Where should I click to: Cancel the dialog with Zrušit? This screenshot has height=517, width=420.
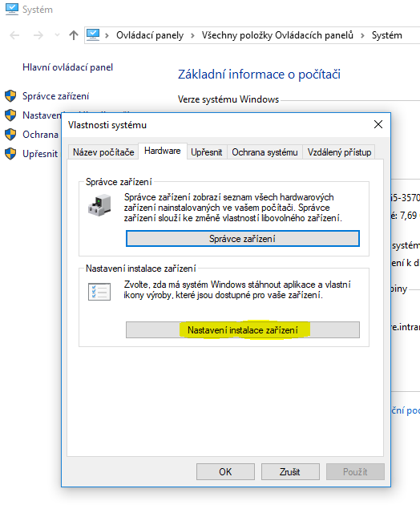click(x=290, y=472)
